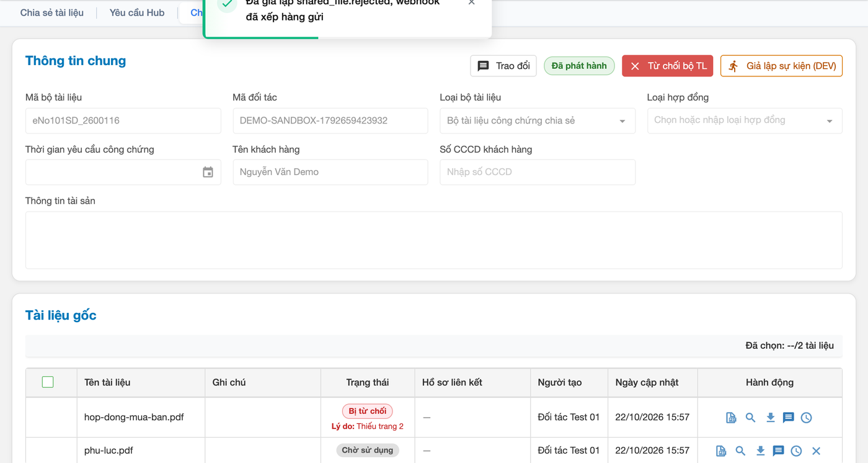Image resolution: width=868 pixels, height=463 pixels.
Task: Open comments for hop-dong-mua-ban.pdf
Action: pyautogui.click(x=788, y=418)
